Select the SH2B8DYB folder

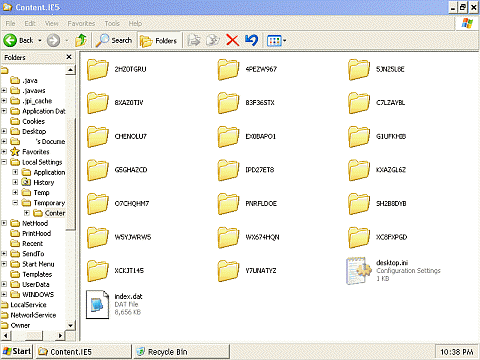click(377, 203)
